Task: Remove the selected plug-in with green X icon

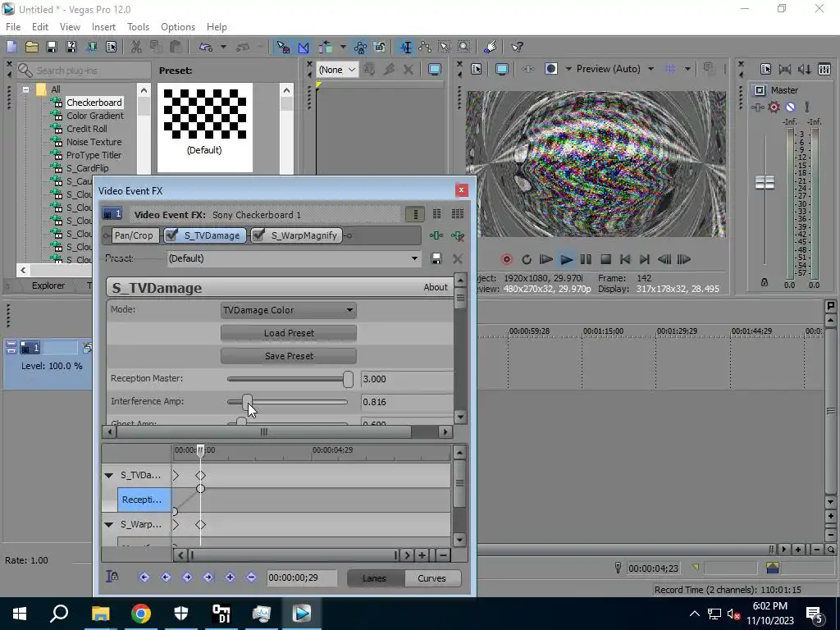Action: click(x=458, y=235)
